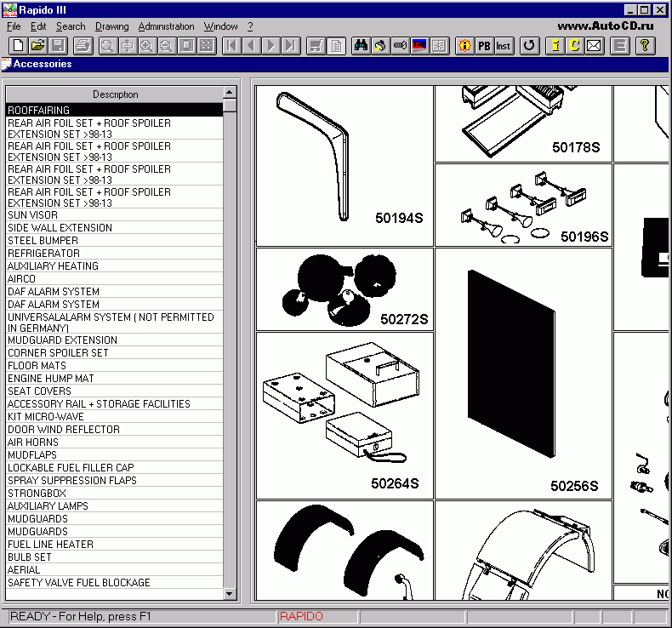Click the red-blue screen toolbar icon

pyautogui.click(x=420, y=45)
